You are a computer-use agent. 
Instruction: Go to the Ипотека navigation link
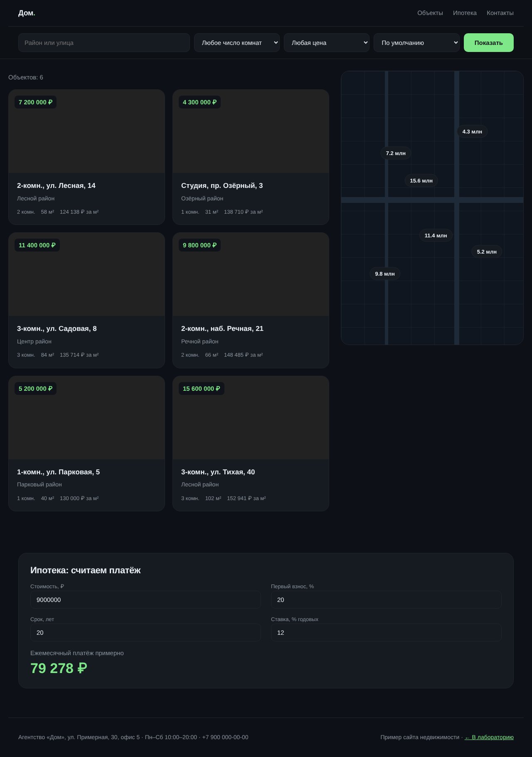[465, 13]
